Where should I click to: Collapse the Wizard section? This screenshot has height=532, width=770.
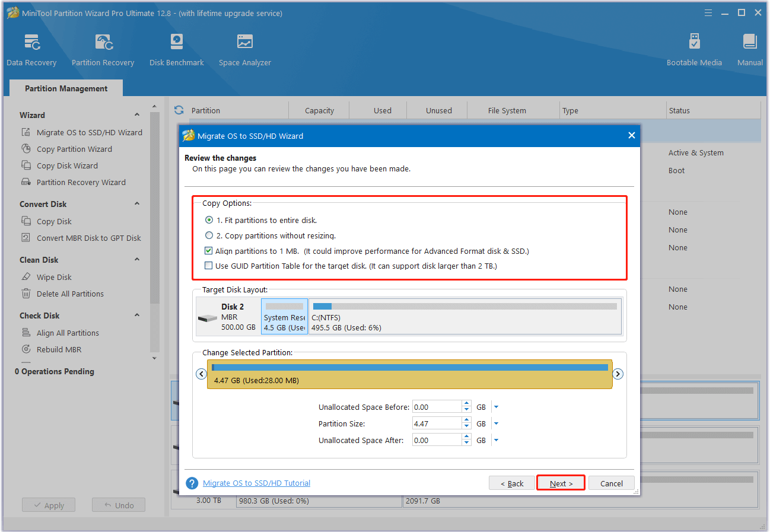[x=137, y=115]
